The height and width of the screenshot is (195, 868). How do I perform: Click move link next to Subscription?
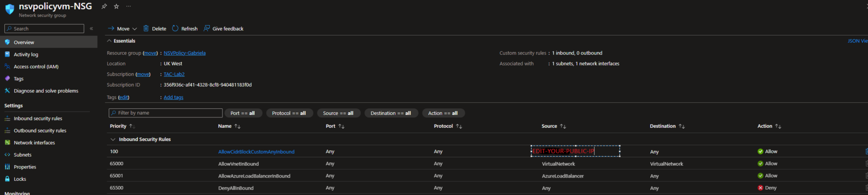pyautogui.click(x=143, y=74)
